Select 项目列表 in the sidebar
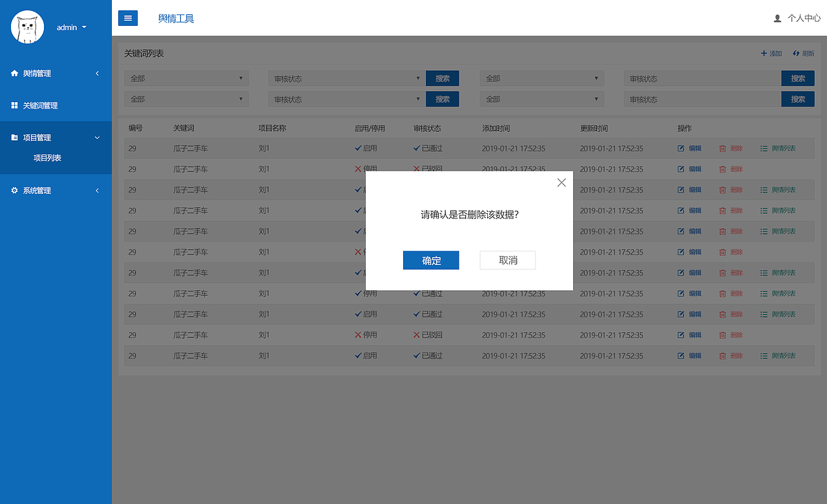The height and width of the screenshot is (504, 827). 46,158
